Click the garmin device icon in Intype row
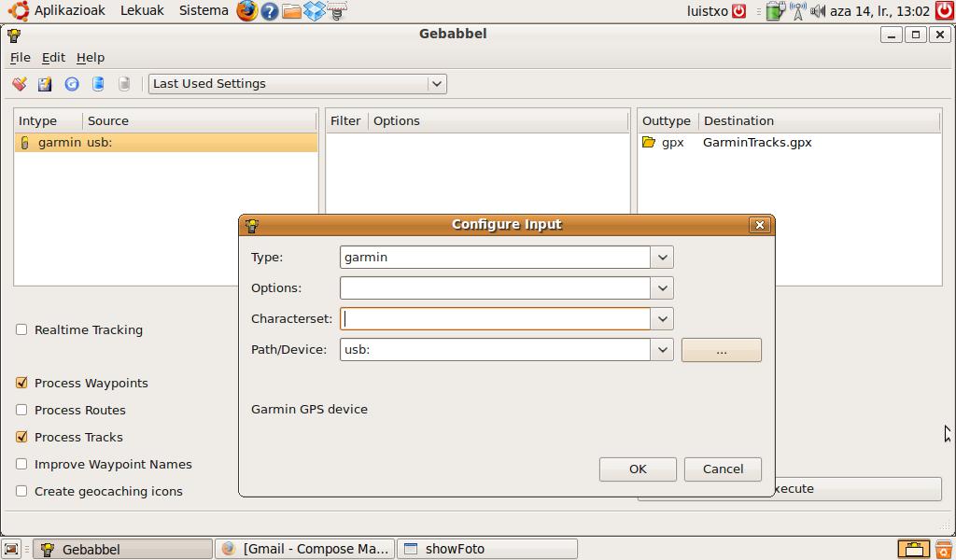This screenshot has width=956, height=560. pos(24,143)
